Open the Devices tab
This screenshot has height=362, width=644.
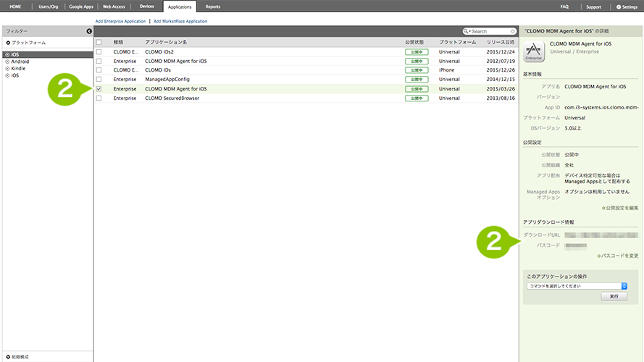tap(146, 7)
